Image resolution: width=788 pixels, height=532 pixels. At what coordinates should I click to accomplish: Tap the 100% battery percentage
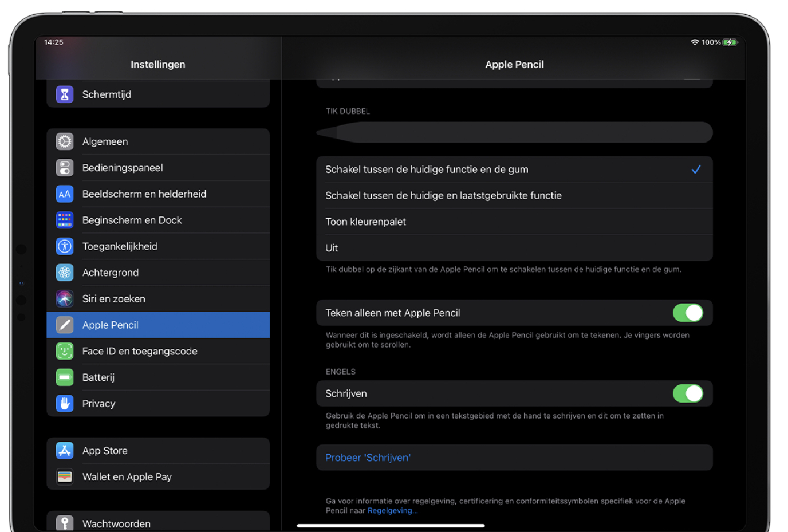coord(711,42)
